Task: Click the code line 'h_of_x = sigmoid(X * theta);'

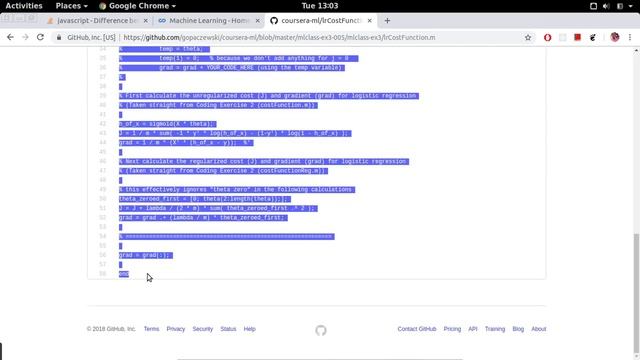Action: (x=167, y=124)
